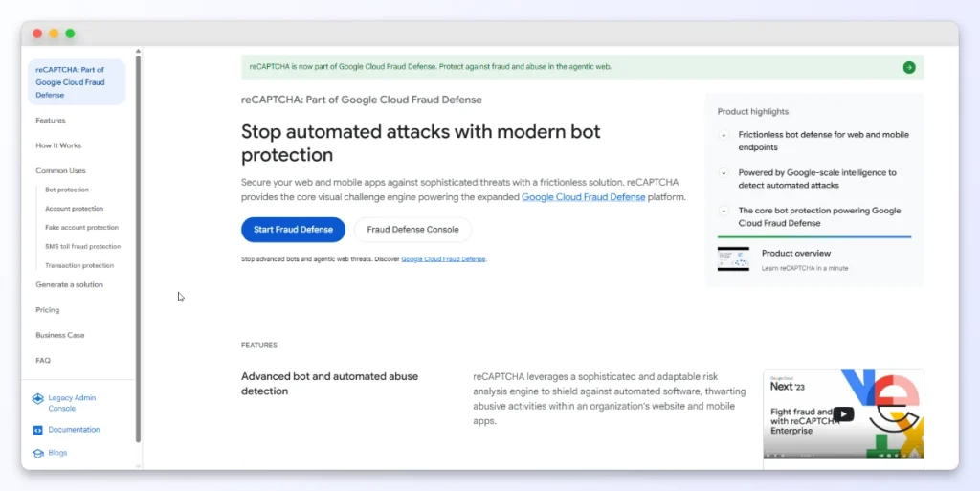Open Fake account protection sub-item

pos(82,228)
